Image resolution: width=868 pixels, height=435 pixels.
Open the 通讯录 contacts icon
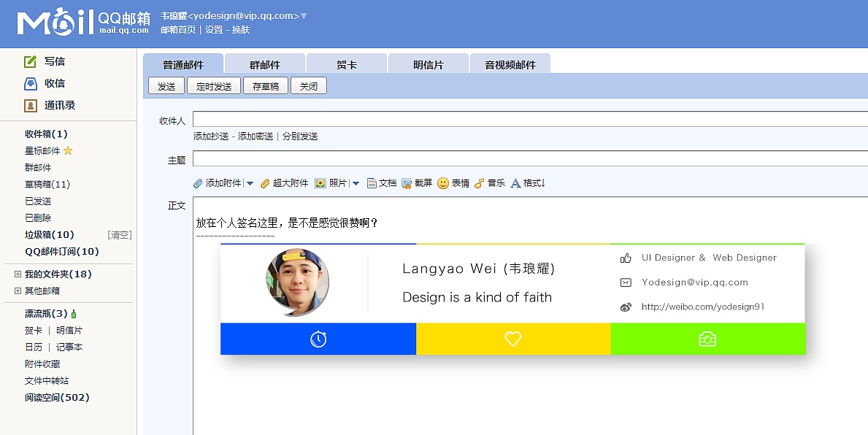tap(30, 105)
